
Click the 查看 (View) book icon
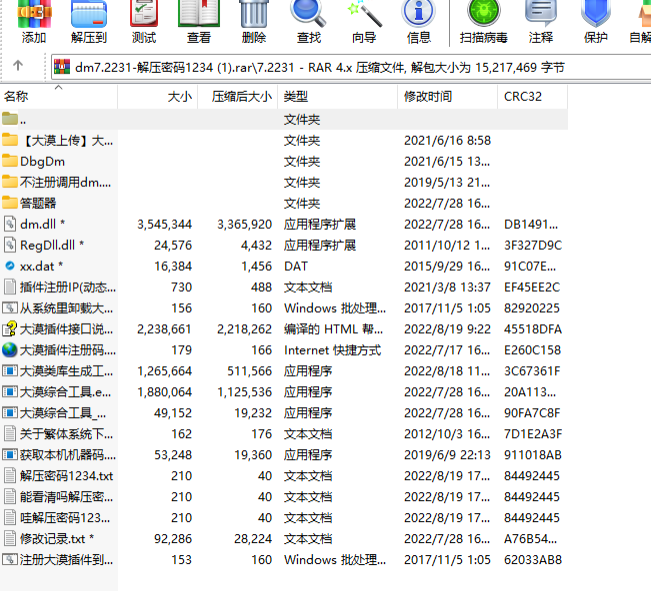198,13
